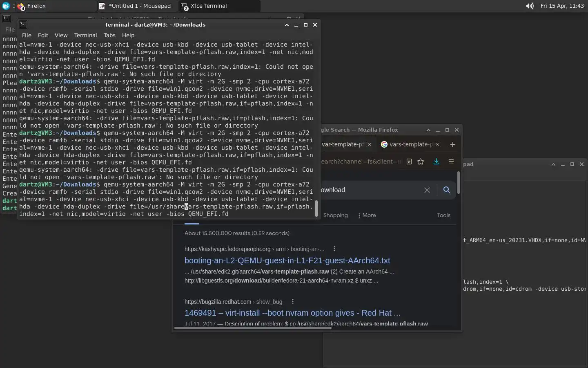Minimize the Firefox window
This screenshot has height=368, width=588.
(x=438, y=130)
